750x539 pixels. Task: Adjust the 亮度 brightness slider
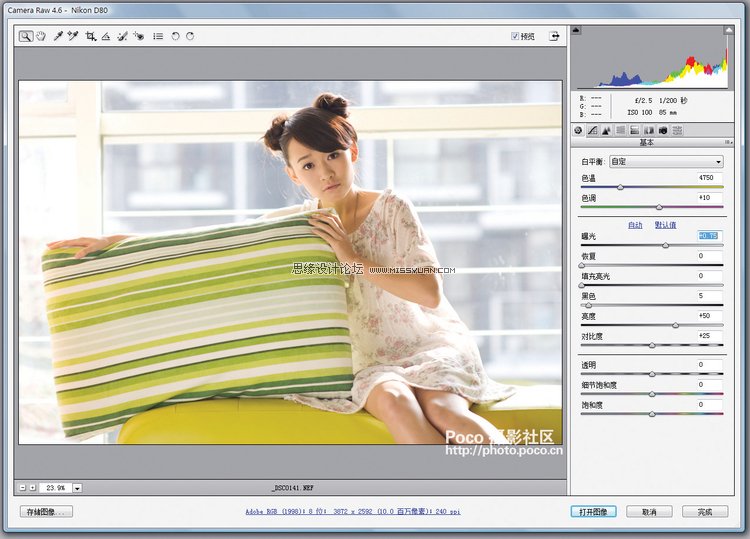click(x=675, y=325)
